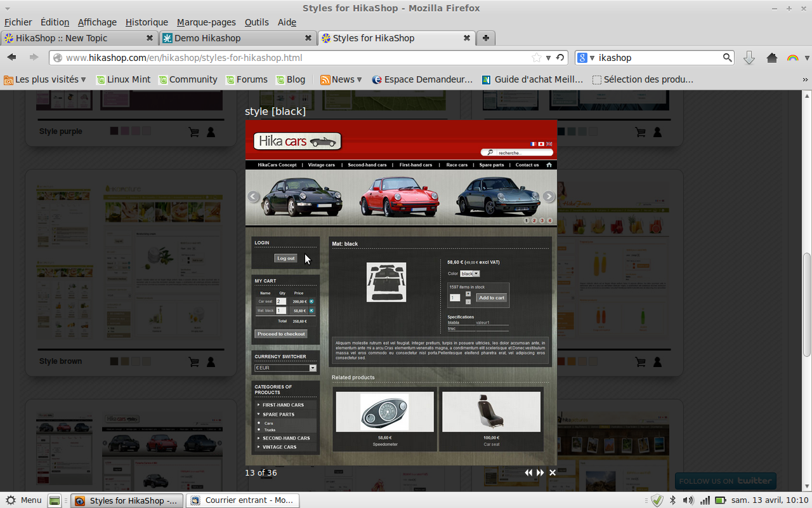Viewport: 812px width, 508px height.
Task: Open Linux Mint bookmark
Action: (123, 79)
